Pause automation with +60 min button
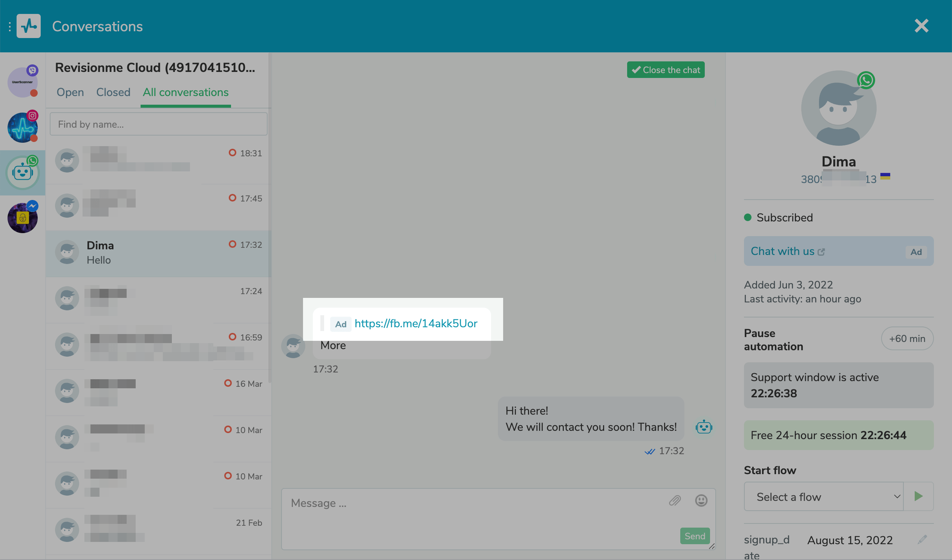The width and height of the screenshot is (952, 560). (x=907, y=338)
